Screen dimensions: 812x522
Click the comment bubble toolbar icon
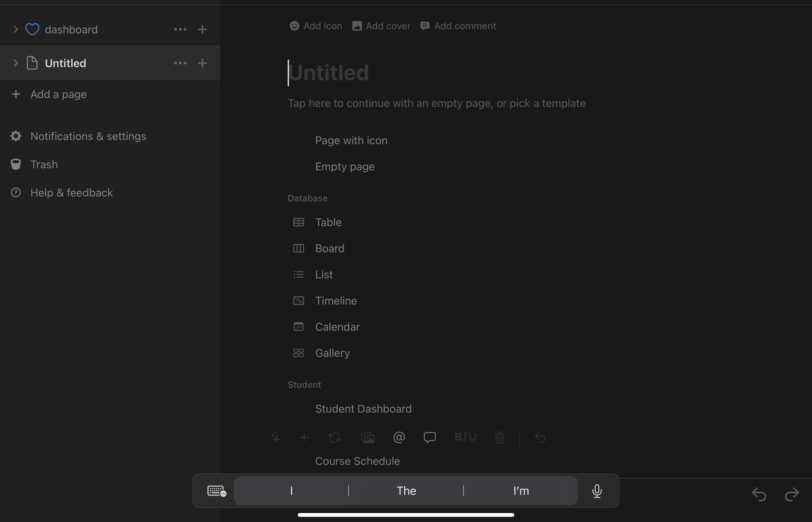click(x=429, y=438)
